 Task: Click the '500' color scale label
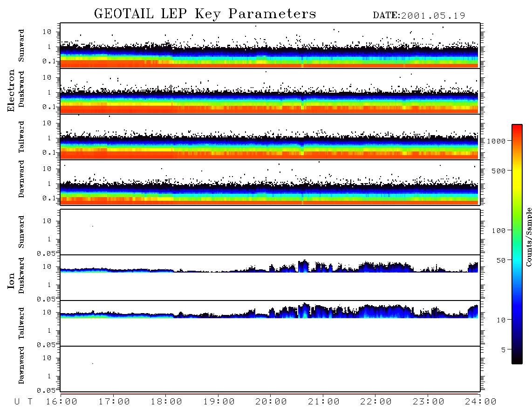(498, 171)
